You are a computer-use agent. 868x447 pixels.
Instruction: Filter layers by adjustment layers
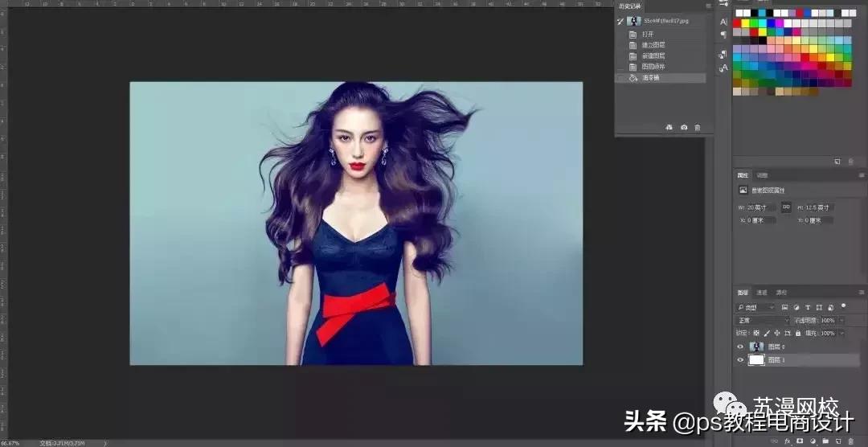tap(796, 307)
